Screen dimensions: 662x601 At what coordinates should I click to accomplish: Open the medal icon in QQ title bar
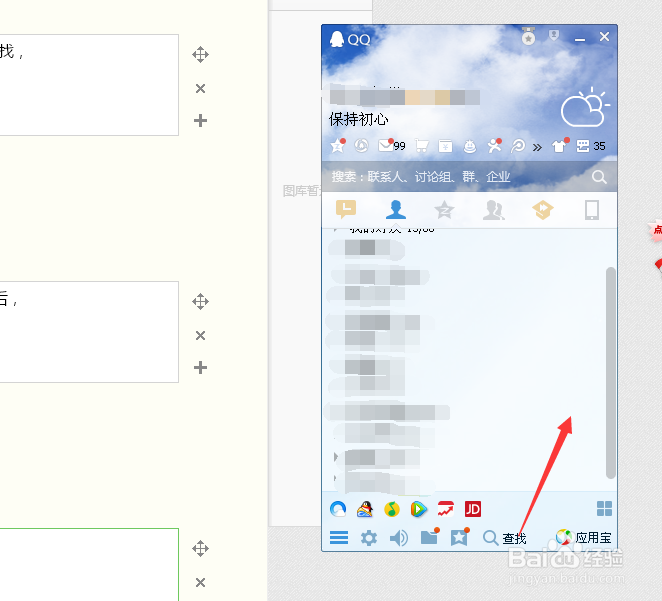click(x=528, y=36)
